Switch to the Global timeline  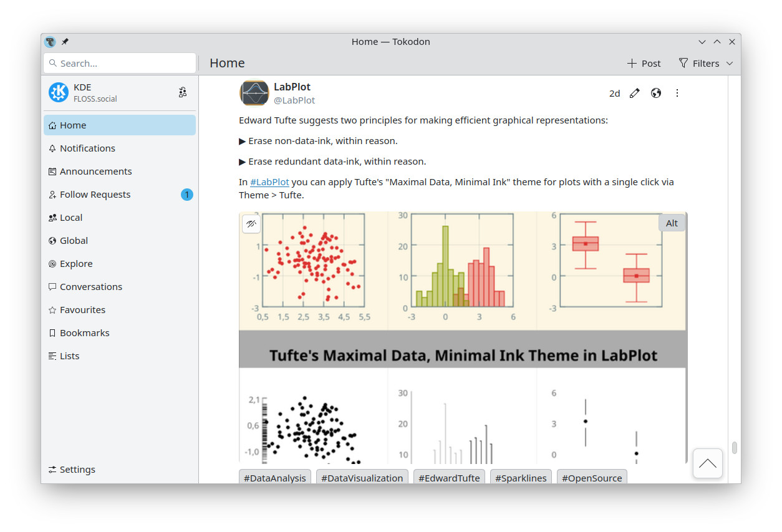tap(120, 241)
